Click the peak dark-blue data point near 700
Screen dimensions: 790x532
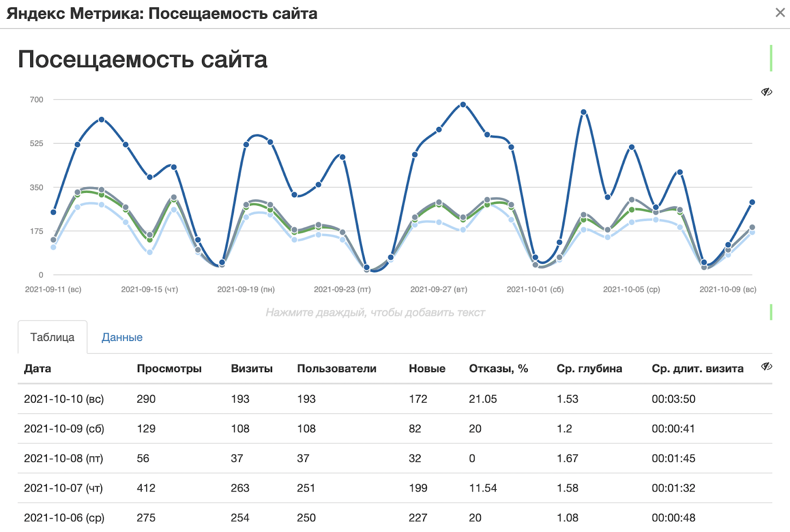(x=463, y=105)
